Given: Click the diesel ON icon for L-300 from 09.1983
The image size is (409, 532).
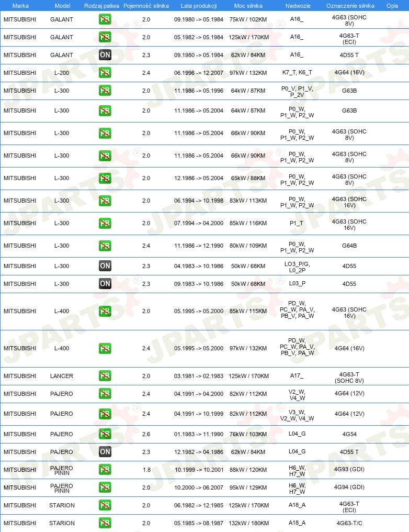Looking at the screenshot, I should (105, 284).
